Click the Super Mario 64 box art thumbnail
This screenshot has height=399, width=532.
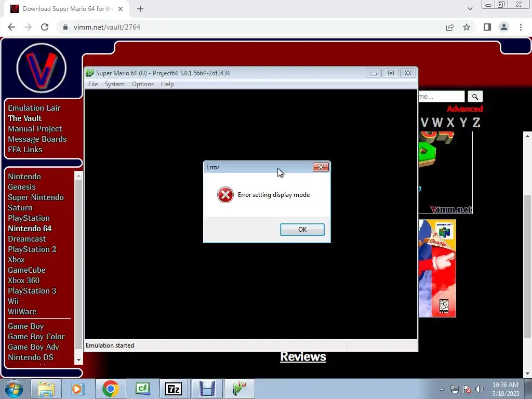[437, 269]
